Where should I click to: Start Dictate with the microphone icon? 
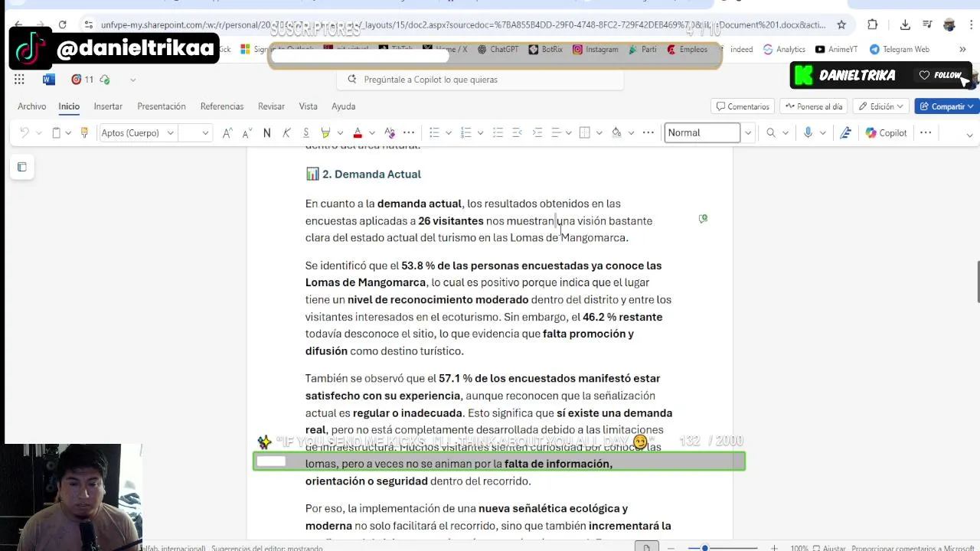pos(808,133)
